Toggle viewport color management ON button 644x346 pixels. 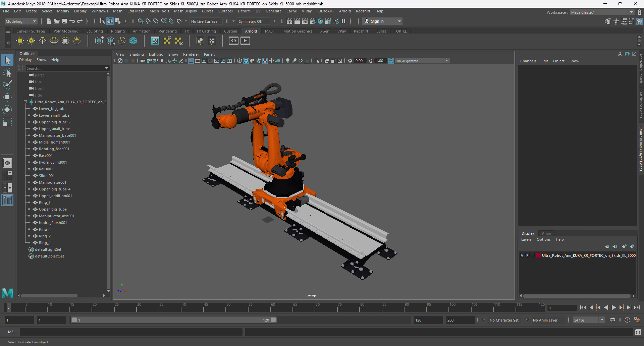[x=391, y=61]
